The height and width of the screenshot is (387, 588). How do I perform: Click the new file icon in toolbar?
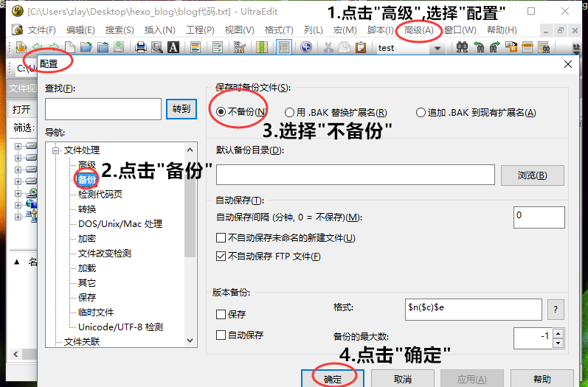70,47
